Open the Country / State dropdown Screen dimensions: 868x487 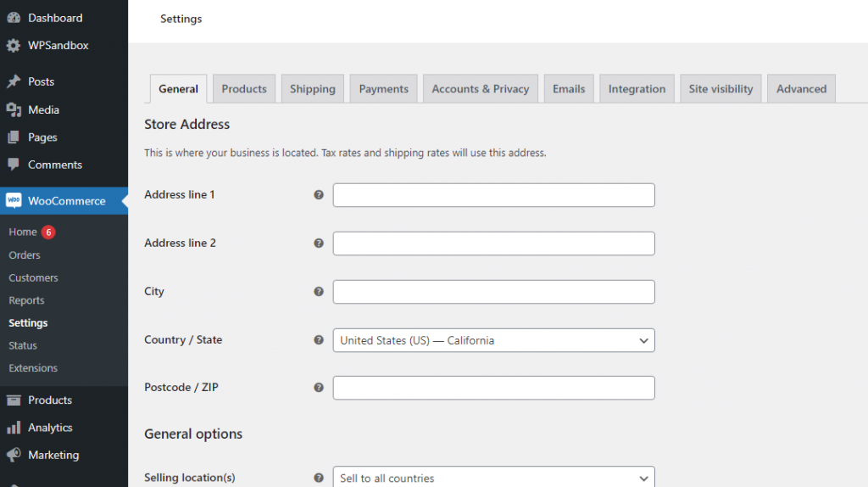pyautogui.click(x=494, y=340)
